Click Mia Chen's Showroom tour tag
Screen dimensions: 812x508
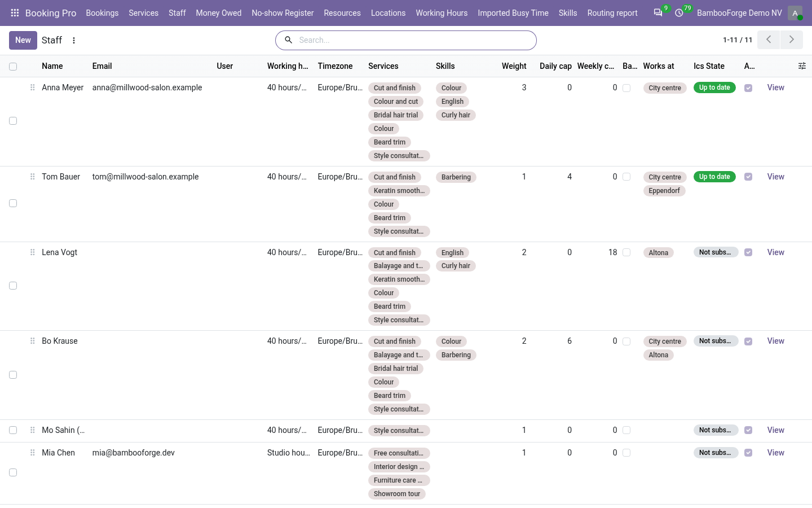pos(397,494)
